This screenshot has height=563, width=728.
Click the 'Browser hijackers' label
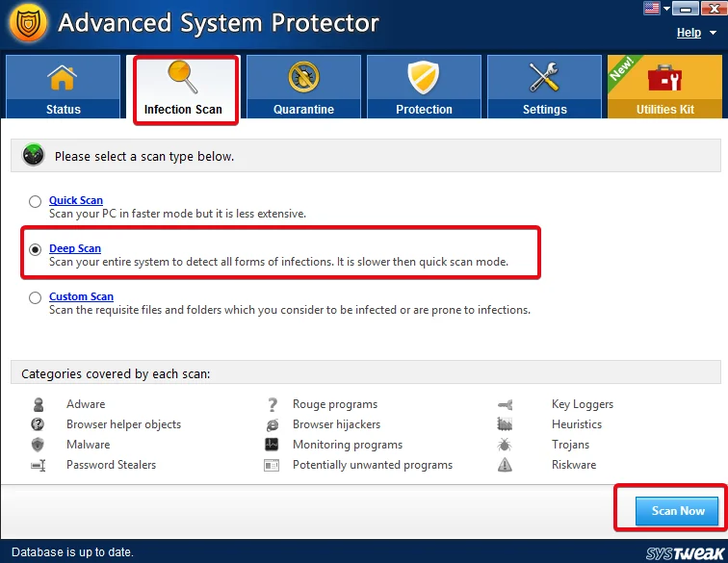click(x=337, y=424)
